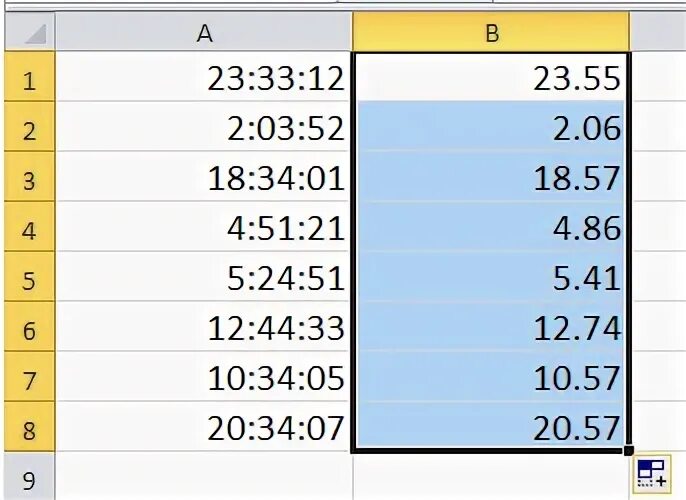Select cell containing value 4.86

pyautogui.click(x=491, y=227)
